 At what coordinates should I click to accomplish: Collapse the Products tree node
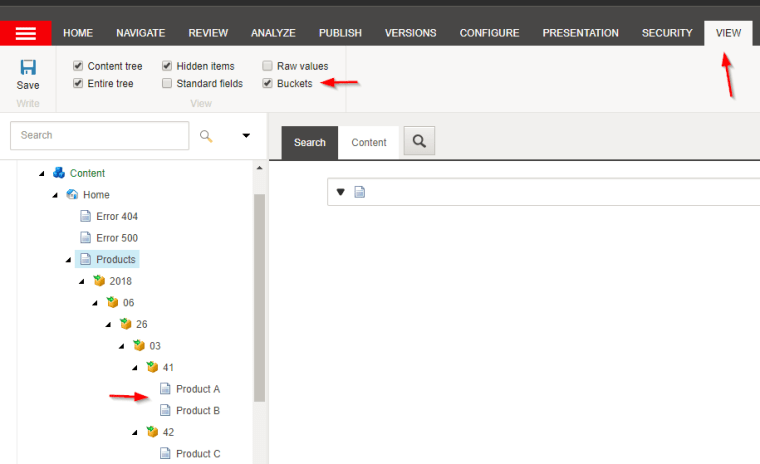pos(68,260)
